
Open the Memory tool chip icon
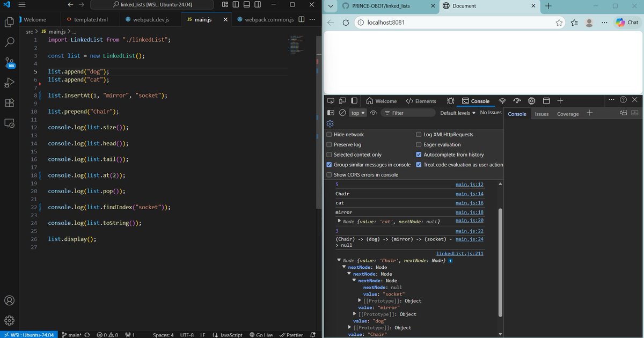532,101
